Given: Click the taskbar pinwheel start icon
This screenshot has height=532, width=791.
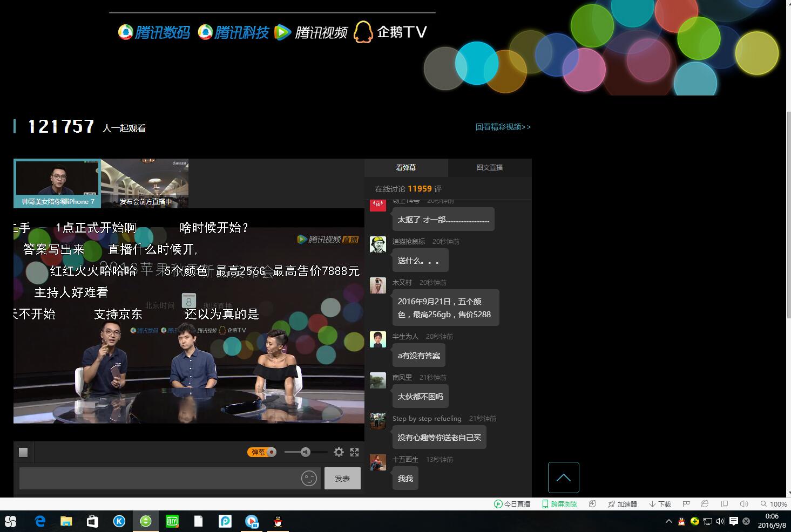Looking at the screenshot, I should click(x=10, y=521).
